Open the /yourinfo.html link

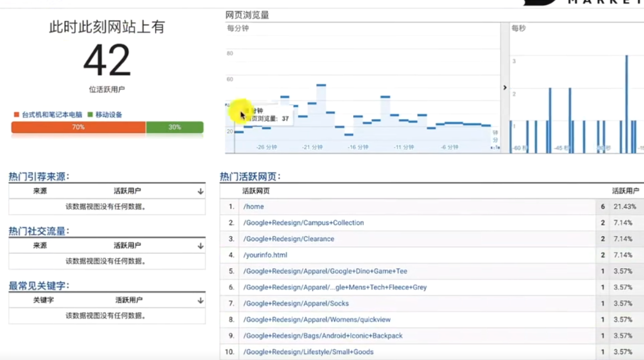click(265, 255)
